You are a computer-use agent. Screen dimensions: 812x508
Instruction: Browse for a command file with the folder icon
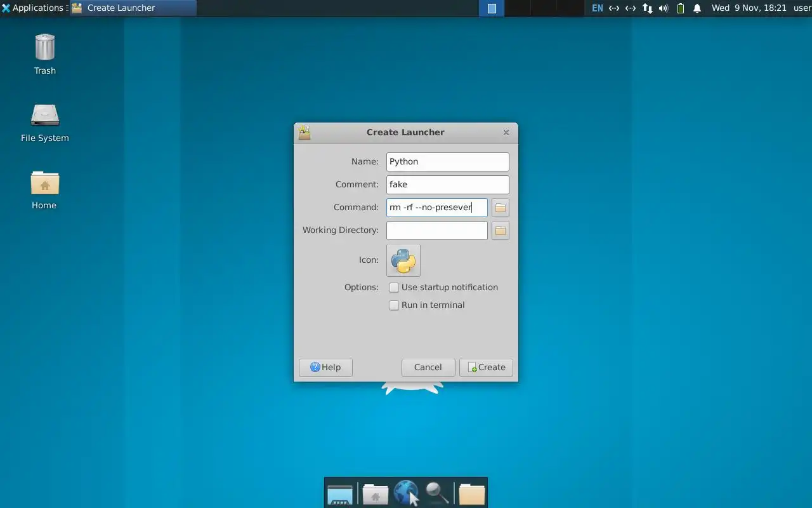[x=501, y=208]
